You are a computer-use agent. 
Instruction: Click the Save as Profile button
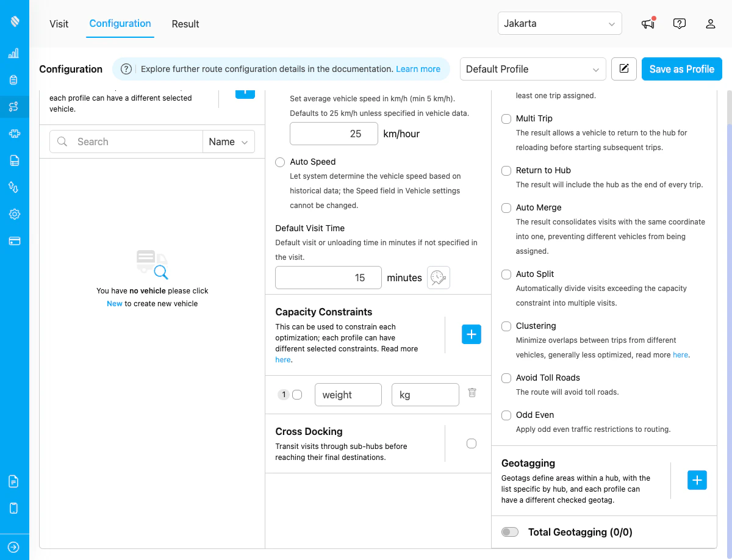(x=681, y=69)
